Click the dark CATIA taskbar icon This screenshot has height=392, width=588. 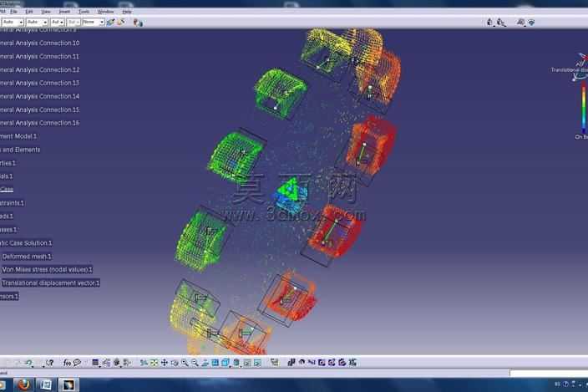[68, 384]
